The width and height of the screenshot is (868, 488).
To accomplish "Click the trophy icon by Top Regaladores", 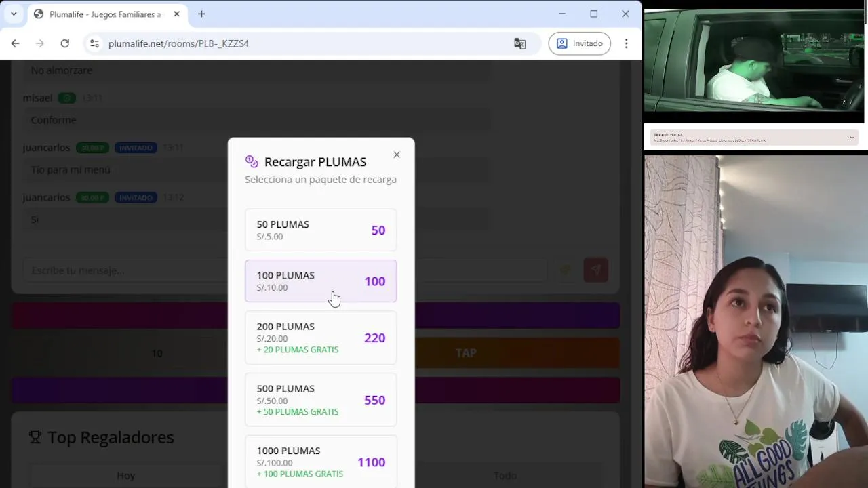I will click(x=35, y=438).
